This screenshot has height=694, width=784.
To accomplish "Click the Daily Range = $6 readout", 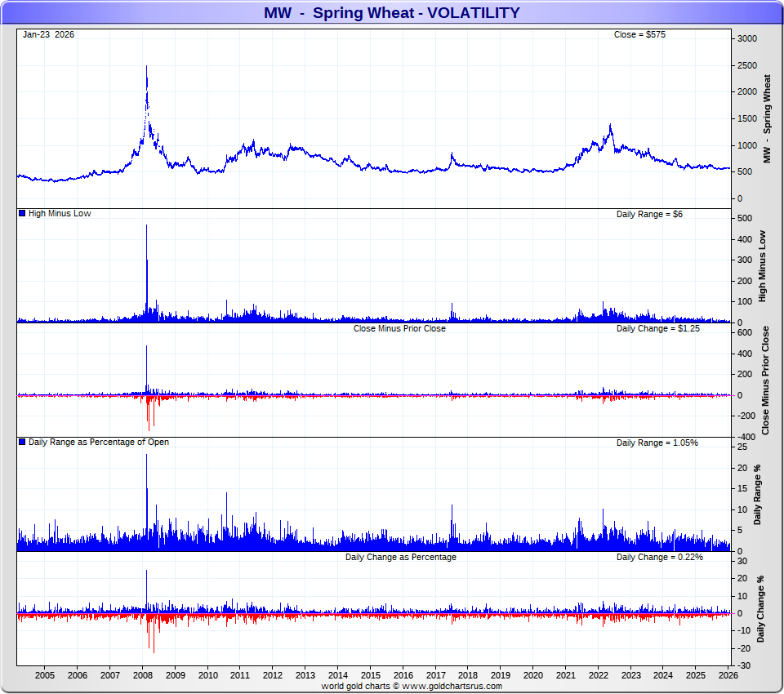I will (x=644, y=214).
